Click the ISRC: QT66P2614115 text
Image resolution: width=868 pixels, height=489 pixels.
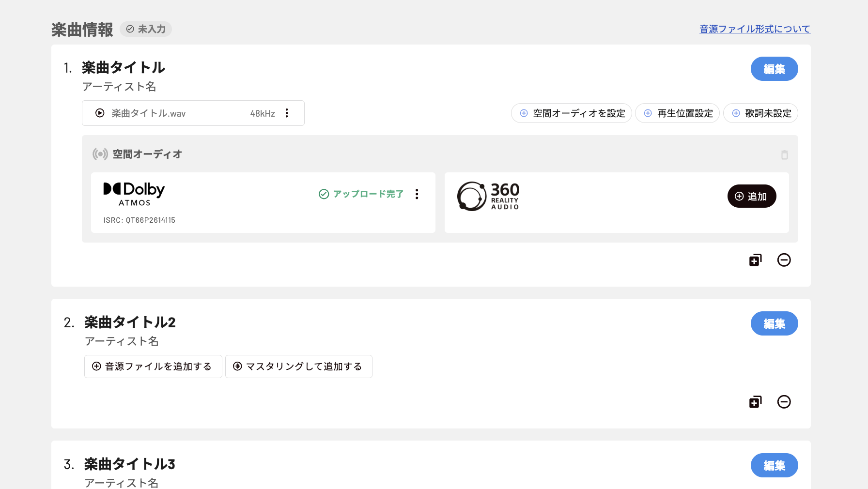[139, 220]
